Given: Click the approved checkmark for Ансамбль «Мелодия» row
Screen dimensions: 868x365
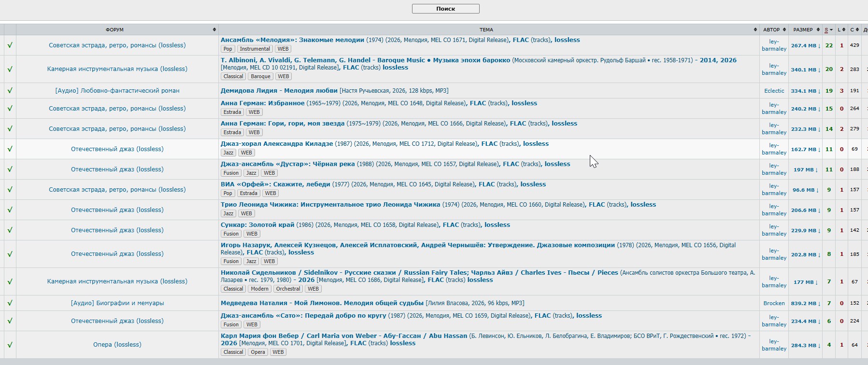Looking at the screenshot, I should [x=10, y=45].
